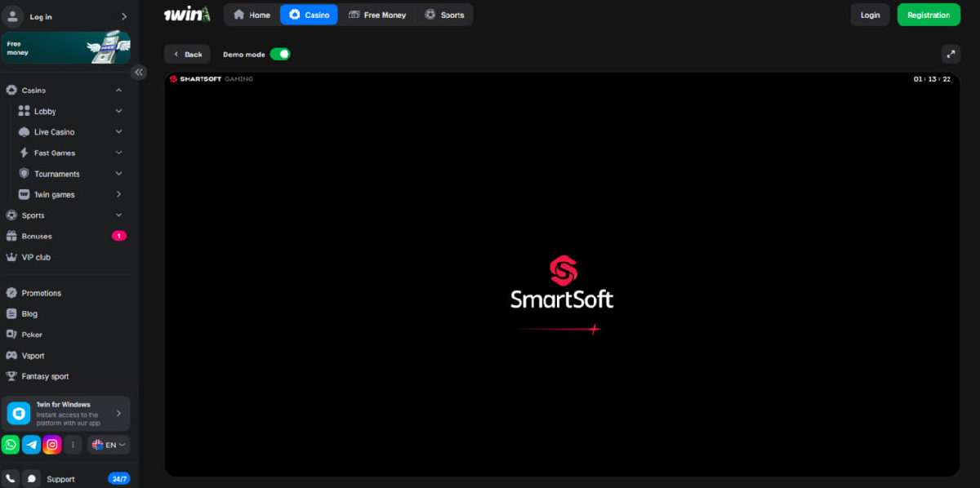Viewport: 980px width, 488px height.
Task: Open the Promotions sidebar link
Action: coord(42,293)
